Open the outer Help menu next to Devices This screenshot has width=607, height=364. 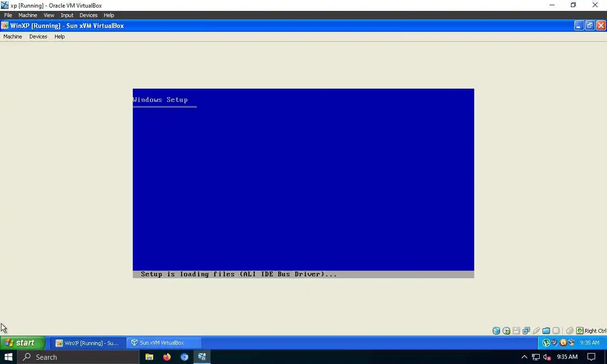(109, 15)
